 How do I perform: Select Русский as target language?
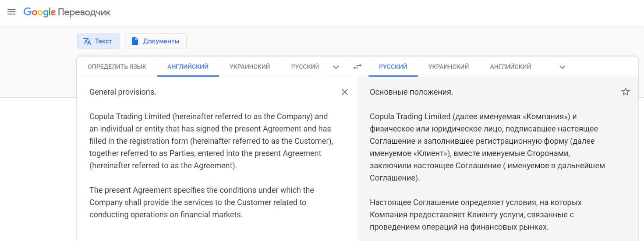(x=393, y=67)
